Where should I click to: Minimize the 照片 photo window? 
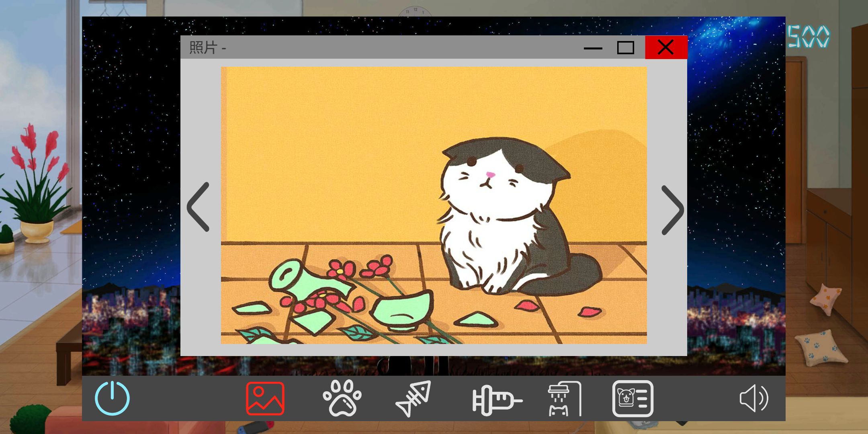tap(593, 48)
